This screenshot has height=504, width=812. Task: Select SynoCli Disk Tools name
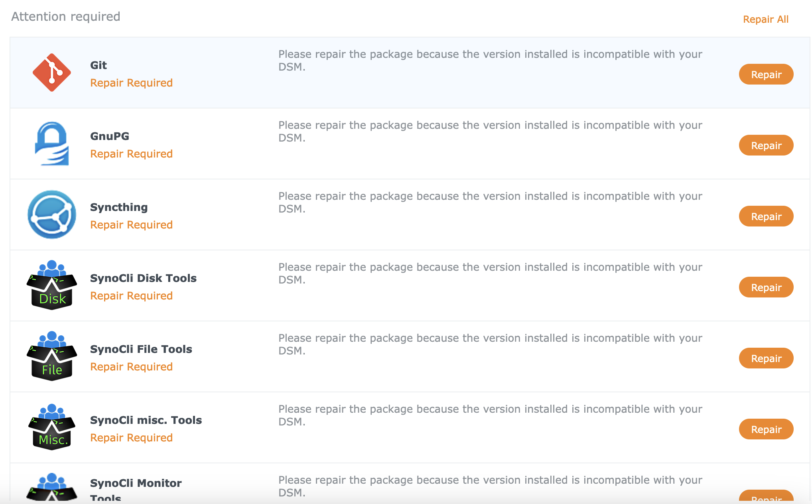[x=143, y=278]
